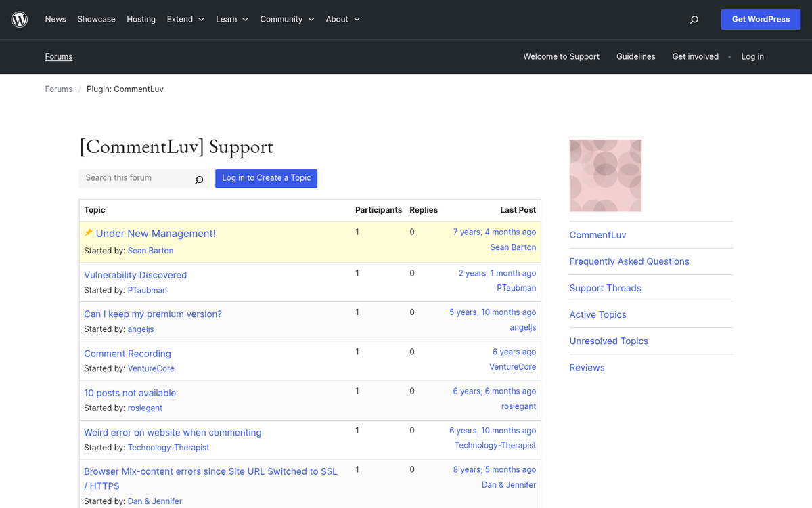Submit forum search with magnifier icon
812x508 pixels.
click(199, 179)
